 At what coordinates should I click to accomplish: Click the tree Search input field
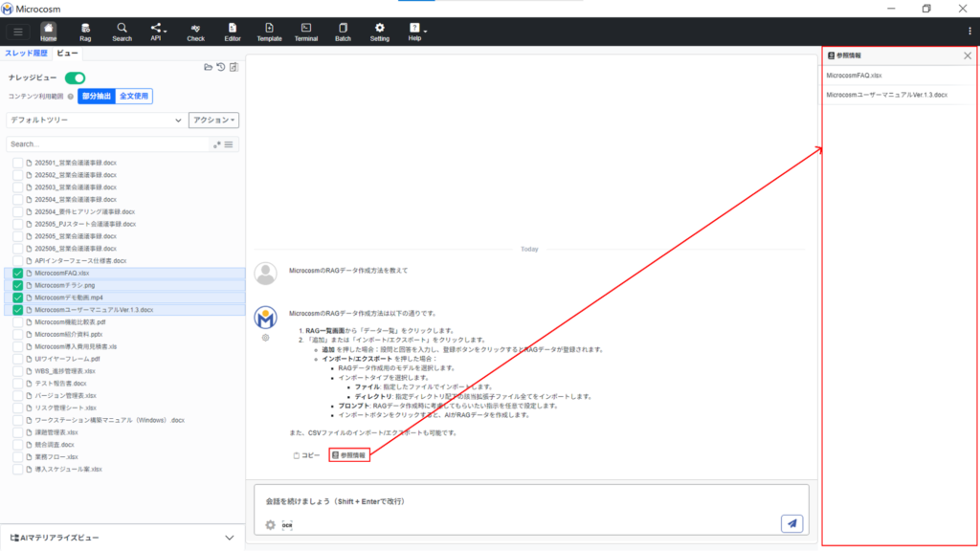tap(108, 144)
